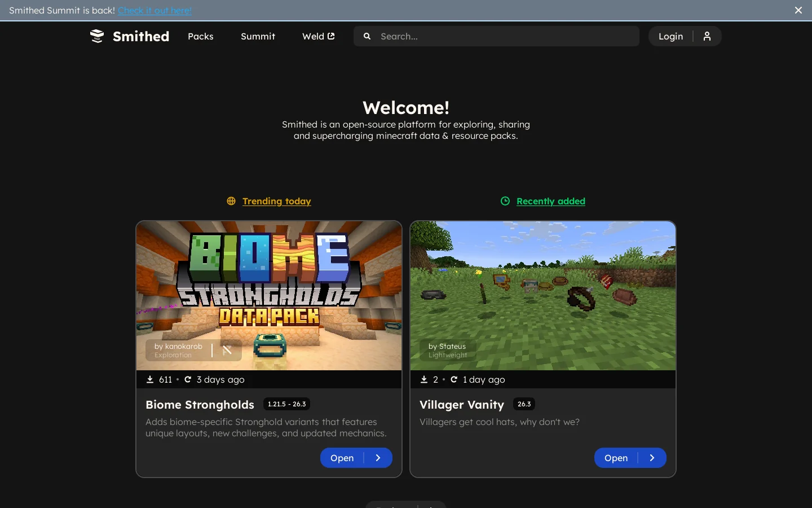Viewport: 812px width, 508px height.
Task: Click the 1.21.5 - 26.3 version badge
Action: [x=287, y=404]
